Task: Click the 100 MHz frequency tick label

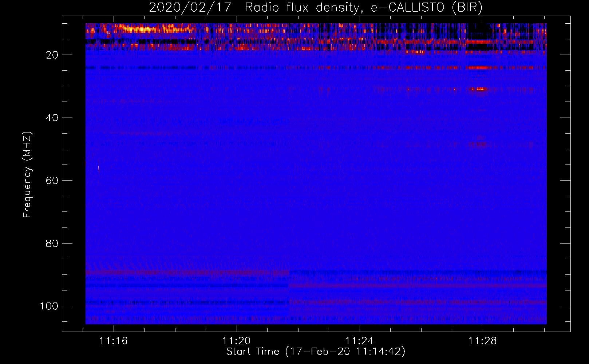Action: 49,306
